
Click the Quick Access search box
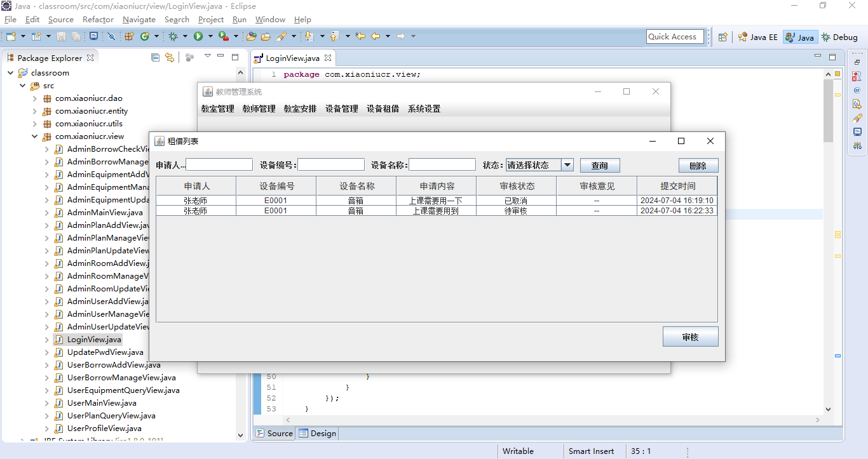point(675,37)
